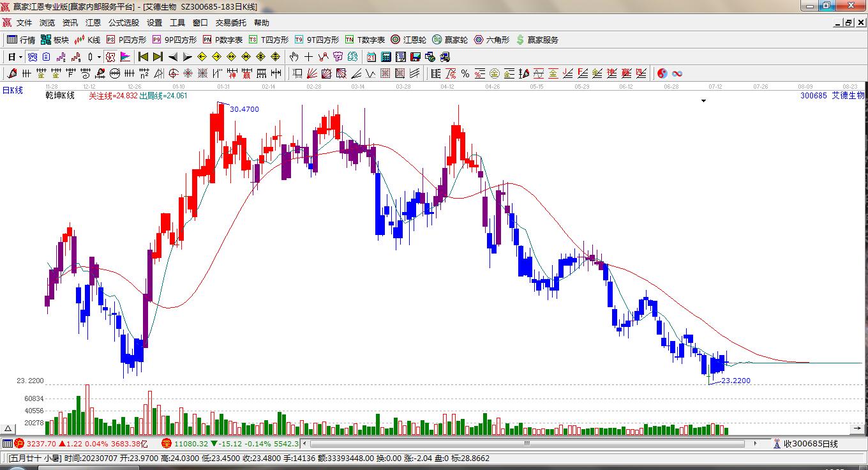
Task: Open the 文件 menu
Action: pos(24,23)
